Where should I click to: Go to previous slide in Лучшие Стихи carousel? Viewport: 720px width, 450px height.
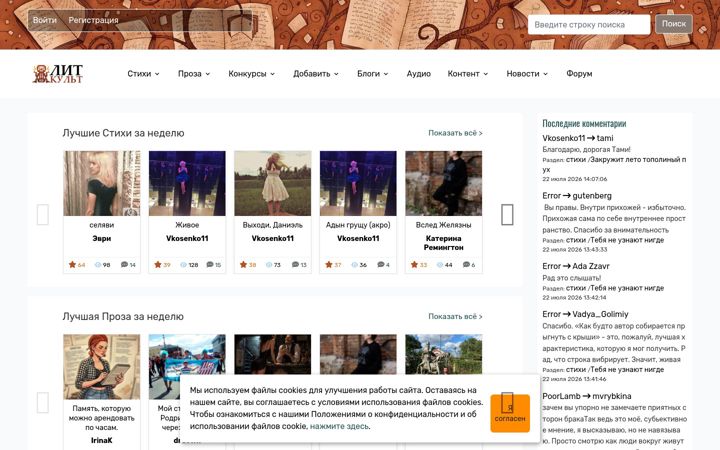click(x=43, y=214)
